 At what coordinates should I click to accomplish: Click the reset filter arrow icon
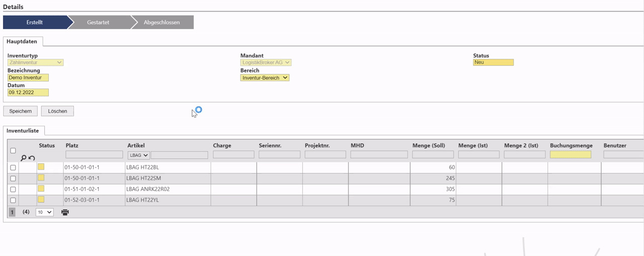(32, 158)
